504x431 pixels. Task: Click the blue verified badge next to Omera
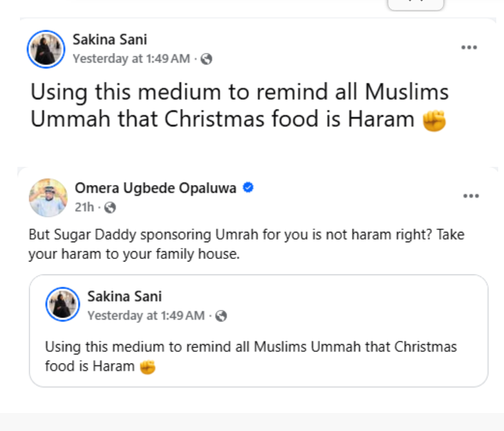point(248,188)
